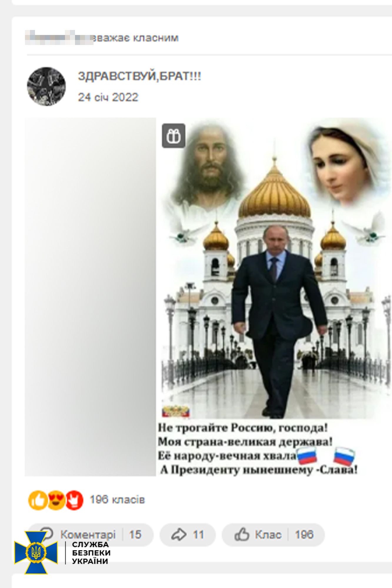Click the share count 11

click(x=198, y=534)
